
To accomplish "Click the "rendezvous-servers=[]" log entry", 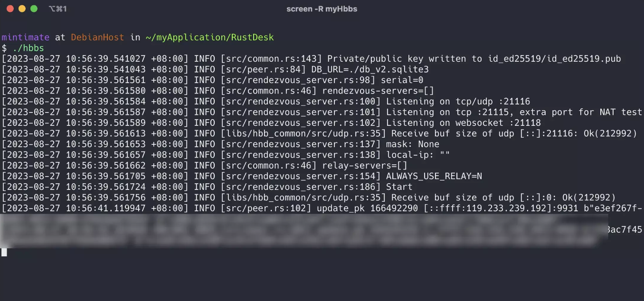I will click(378, 91).
